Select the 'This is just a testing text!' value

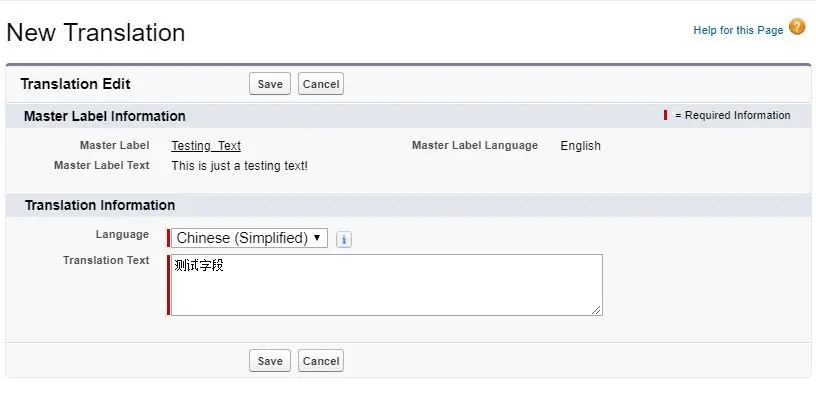pyautogui.click(x=239, y=165)
